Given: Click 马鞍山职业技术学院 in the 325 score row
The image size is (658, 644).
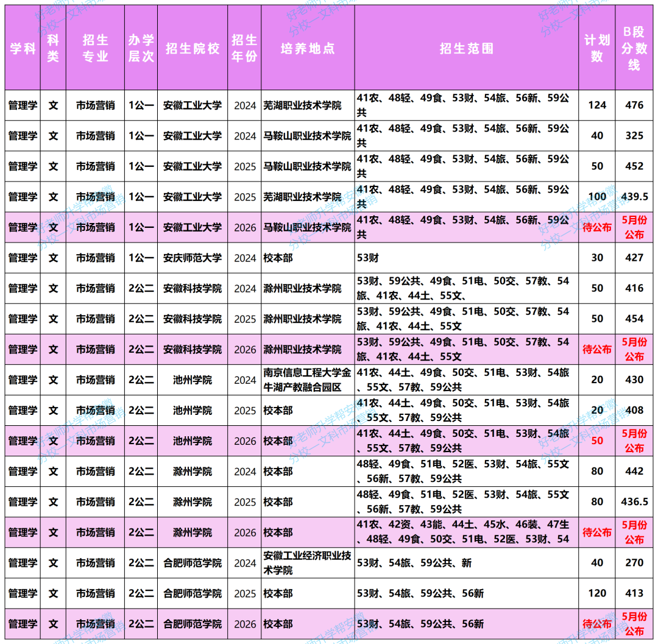Looking at the screenshot, I should (307, 135).
